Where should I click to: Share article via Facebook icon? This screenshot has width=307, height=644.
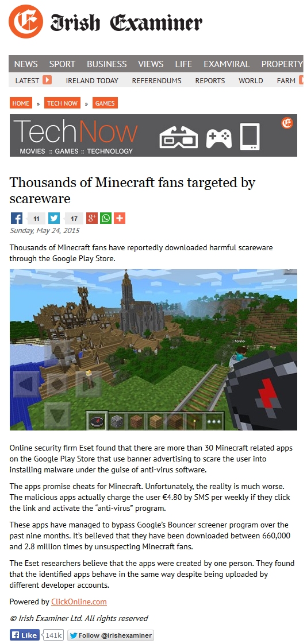tap(16, 218)
